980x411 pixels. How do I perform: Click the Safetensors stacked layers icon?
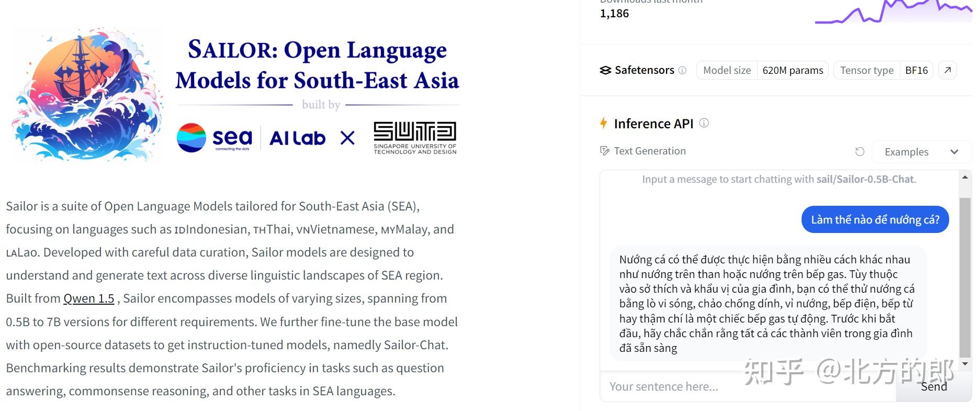coord(605,70)
